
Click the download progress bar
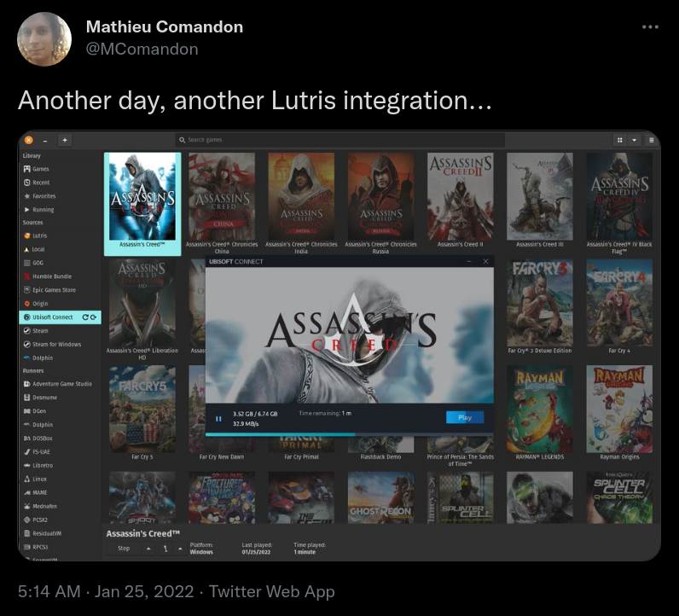[350, 434]
